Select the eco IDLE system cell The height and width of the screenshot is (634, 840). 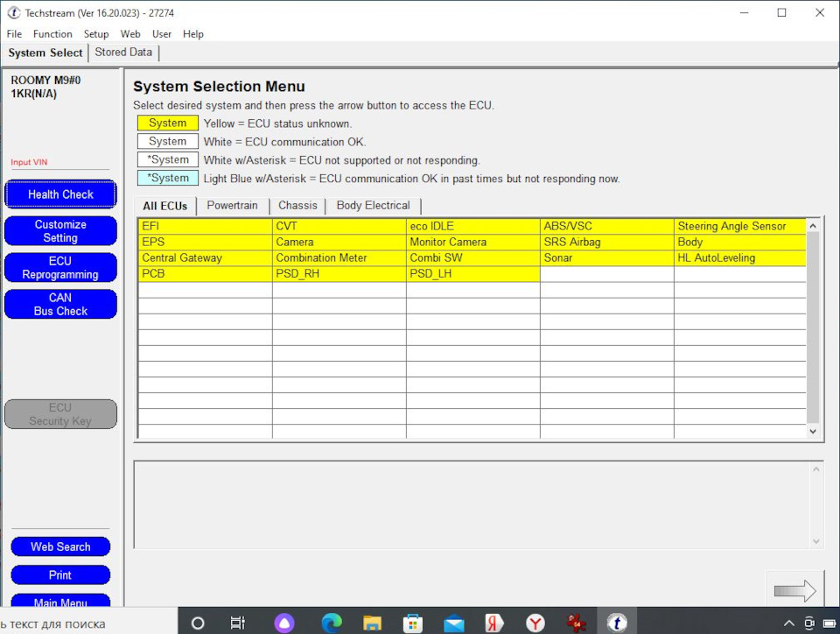(x=473, y=226)
